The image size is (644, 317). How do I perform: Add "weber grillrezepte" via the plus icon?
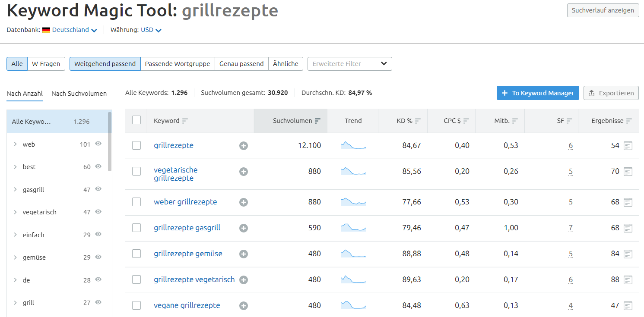pos(243,202)
